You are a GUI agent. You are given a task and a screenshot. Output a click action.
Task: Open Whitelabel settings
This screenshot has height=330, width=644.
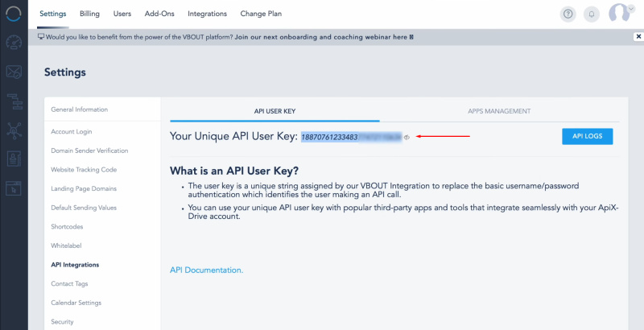[66, 245]
